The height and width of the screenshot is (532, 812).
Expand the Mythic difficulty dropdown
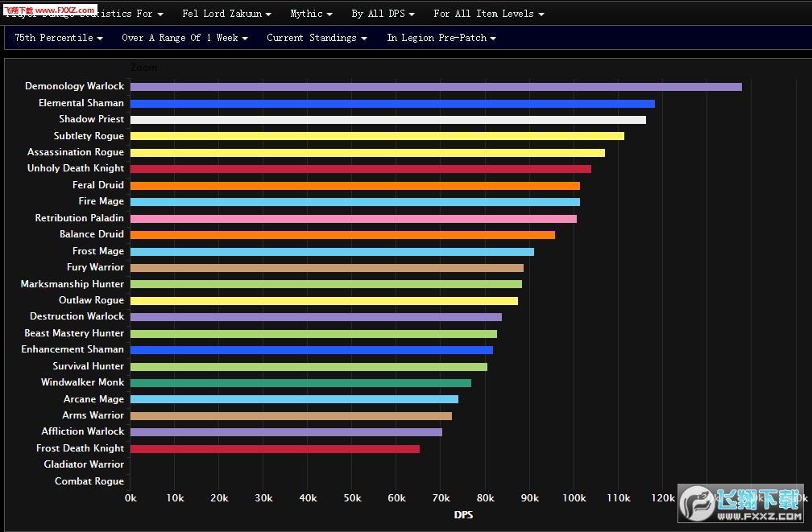(x=311, y=14)
